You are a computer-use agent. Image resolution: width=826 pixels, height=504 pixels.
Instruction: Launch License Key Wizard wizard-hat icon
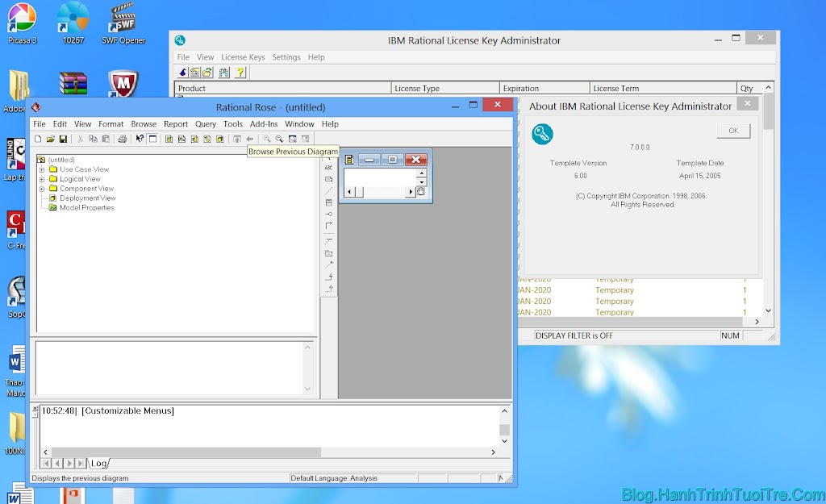coord(182,72)
